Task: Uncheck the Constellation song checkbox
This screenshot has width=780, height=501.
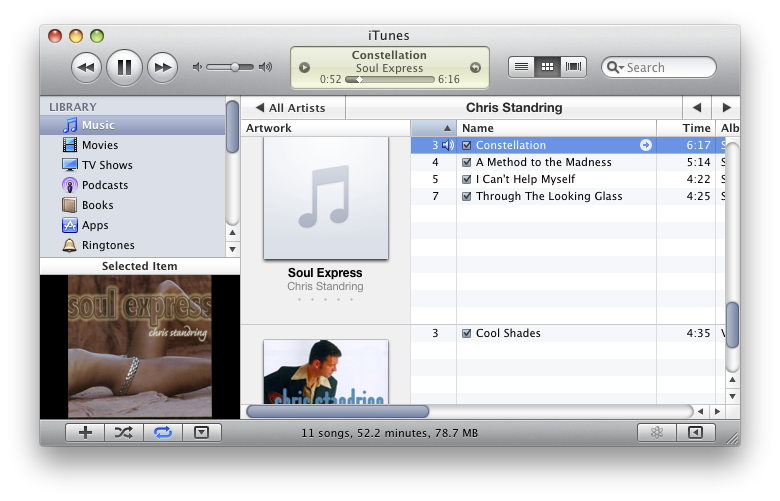Action: pyautogui.click(x=467, y=145)
